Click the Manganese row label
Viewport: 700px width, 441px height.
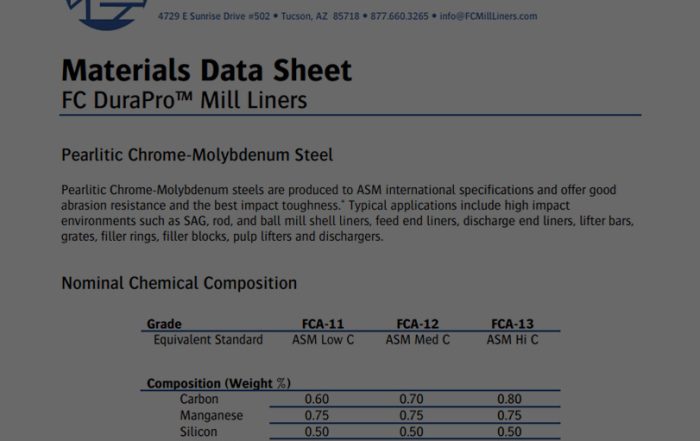point(211,416)
